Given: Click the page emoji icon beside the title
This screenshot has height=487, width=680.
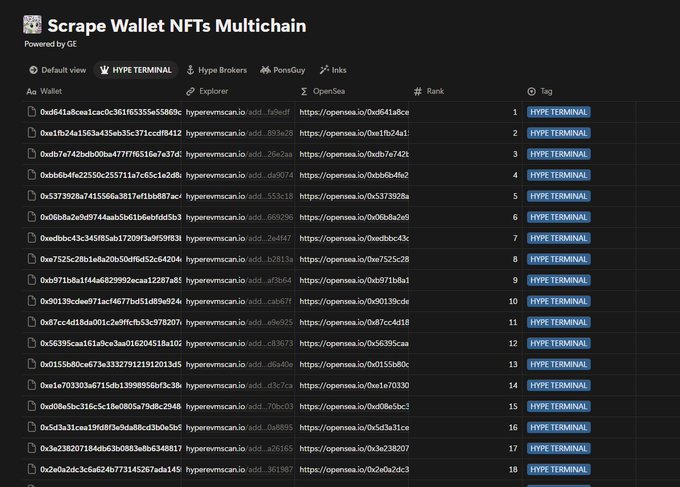Looking at the screenshot, I should [33, 24].
